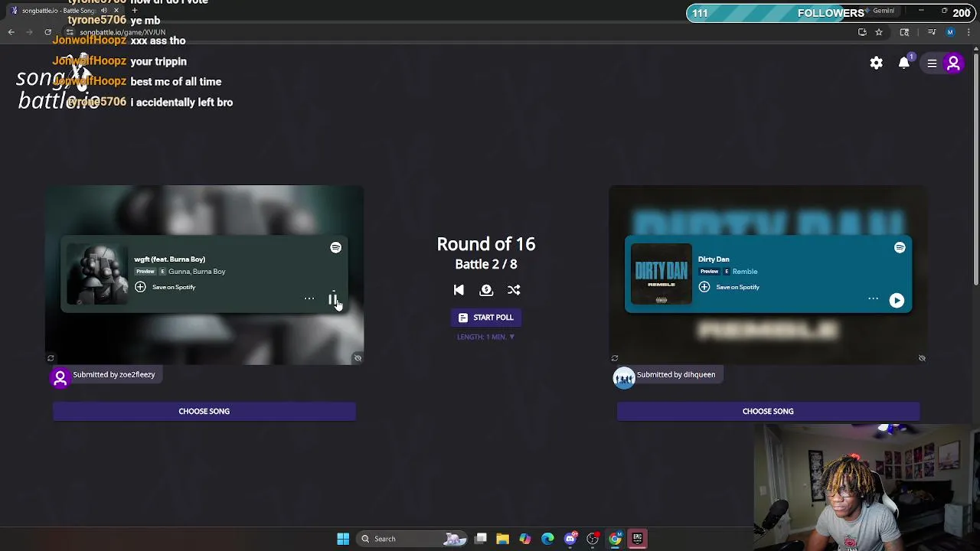Save Dirty Dan on Spotify
This screenshot has width=980, height=551.
(729, 287)
